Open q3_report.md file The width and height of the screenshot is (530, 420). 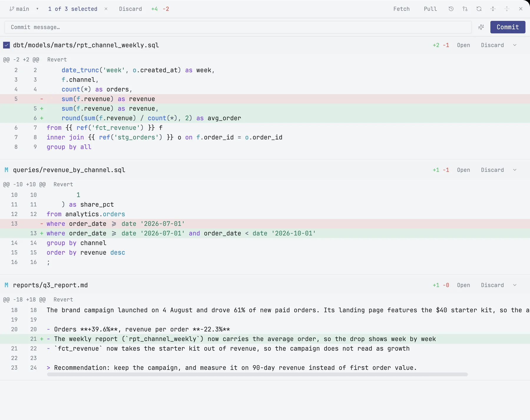(x=463, y=285)
